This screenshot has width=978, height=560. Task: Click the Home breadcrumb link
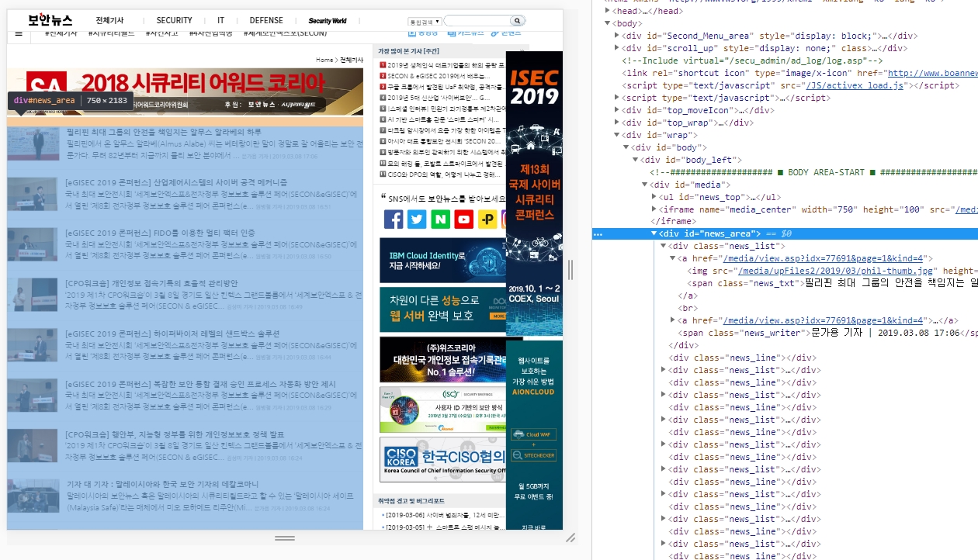tap(324, 60)
